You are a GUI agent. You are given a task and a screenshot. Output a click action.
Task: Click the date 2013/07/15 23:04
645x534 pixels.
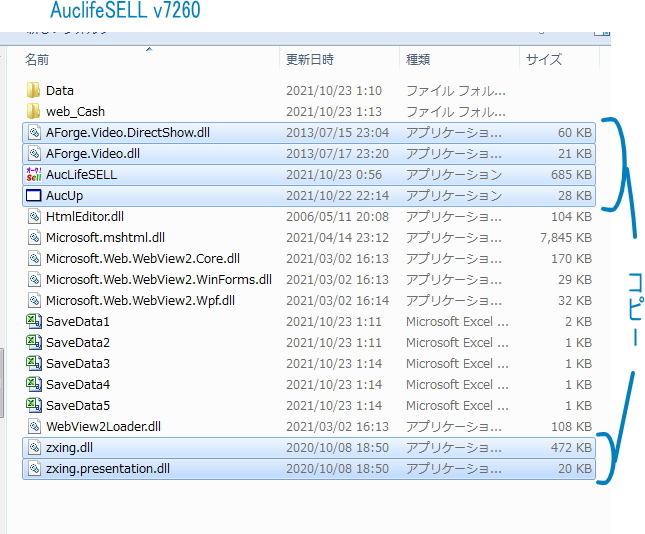337,132
